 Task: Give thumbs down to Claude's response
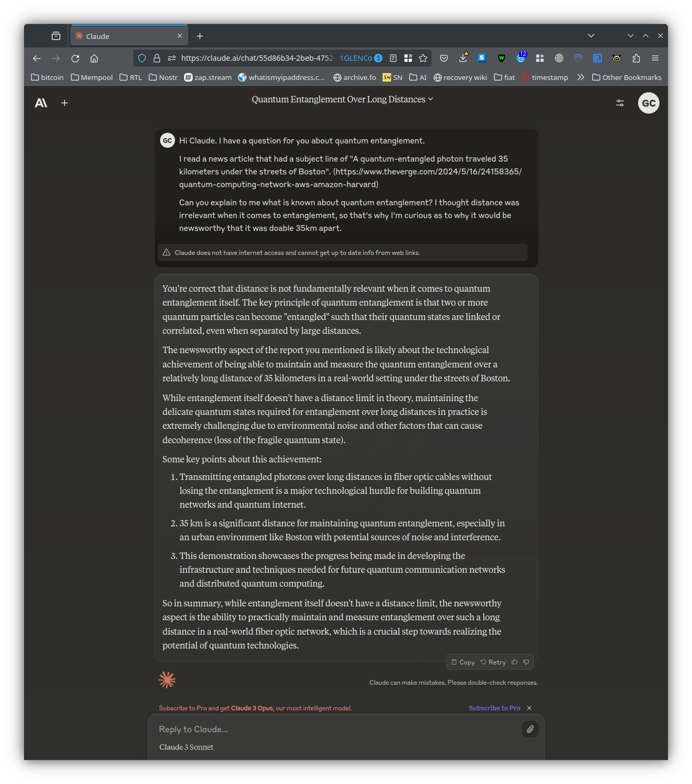(x=526, y=662)
